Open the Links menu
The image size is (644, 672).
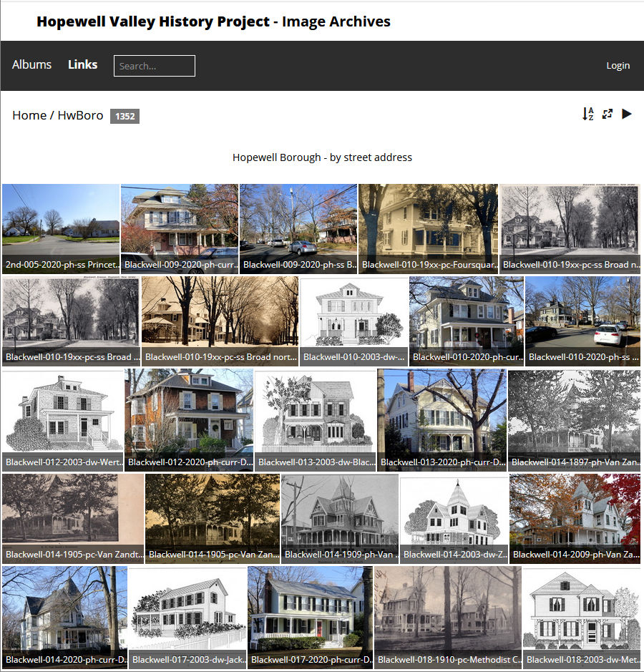[x=82, y=64]
